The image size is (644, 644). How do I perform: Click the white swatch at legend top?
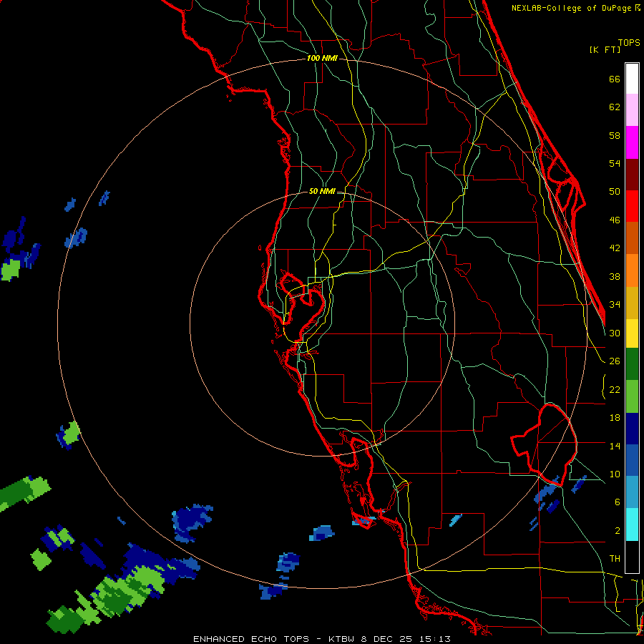tap(632, 79)
